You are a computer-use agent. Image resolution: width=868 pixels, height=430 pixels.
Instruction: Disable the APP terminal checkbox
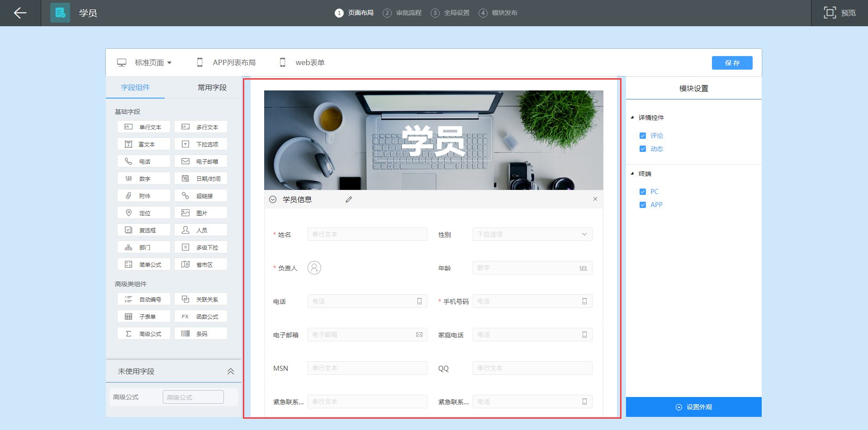tap(642, 205)
